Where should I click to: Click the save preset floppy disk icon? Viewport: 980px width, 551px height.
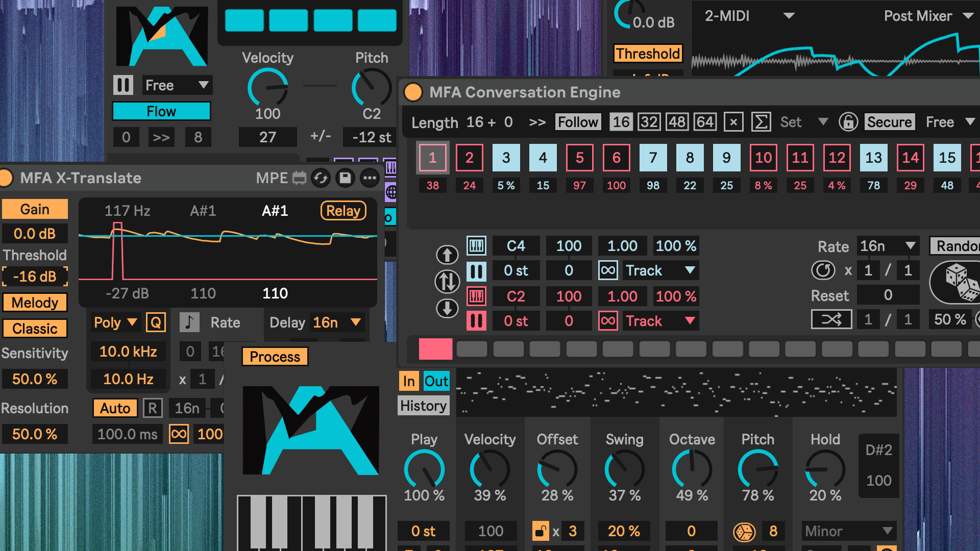[345, 178]
